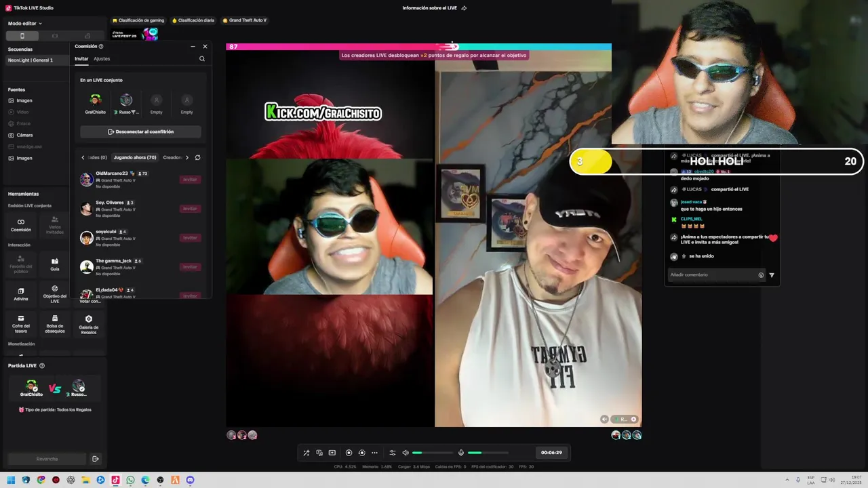The image size is (868, 488).
Task: Click GralChisito avatar in LIVE conjunto
Action: 95,101
